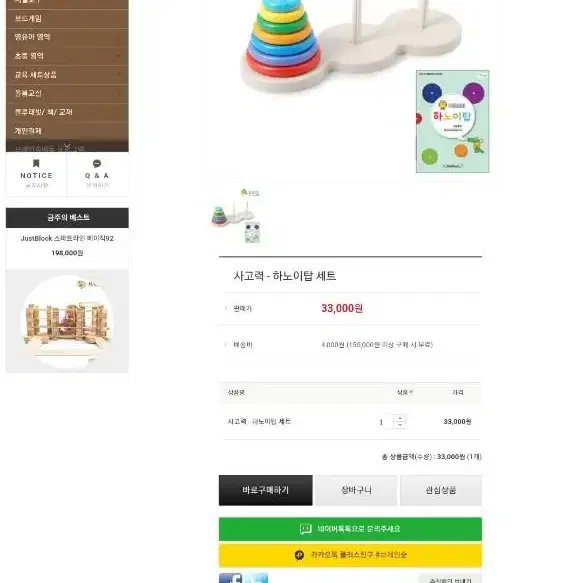Image resolution: width=583 pixels, height=583 pixels.
Task: Increase quantity with the up arrow
Action: click(400, 418)
